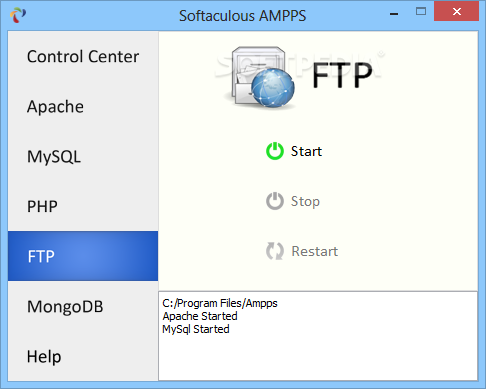This screenshot has height=389, width=486.
Task: Click the Restart text label
Action: (x=315, y=251)
